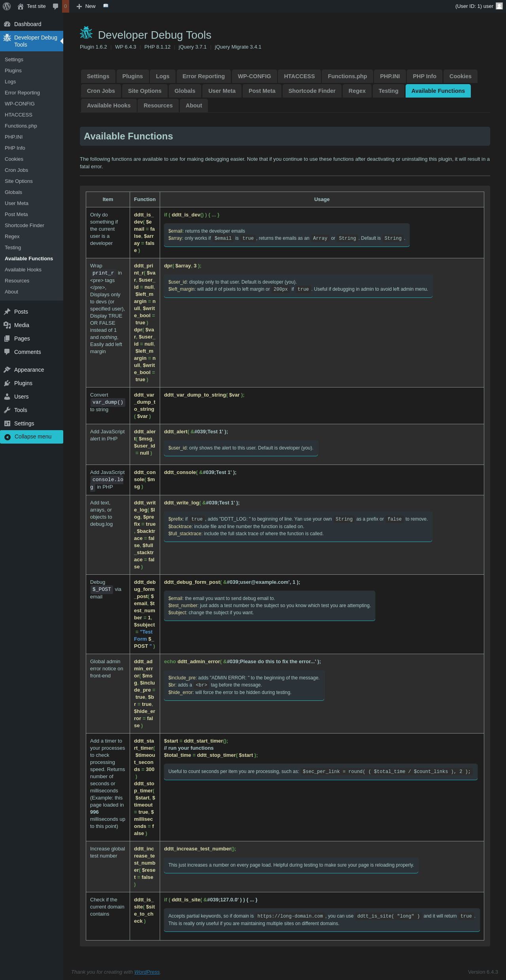Image resolution: width=506 pixels, height=980 pixels.
Task: Switch to the Shortcode Finder tab
Action: coord(312,91)
